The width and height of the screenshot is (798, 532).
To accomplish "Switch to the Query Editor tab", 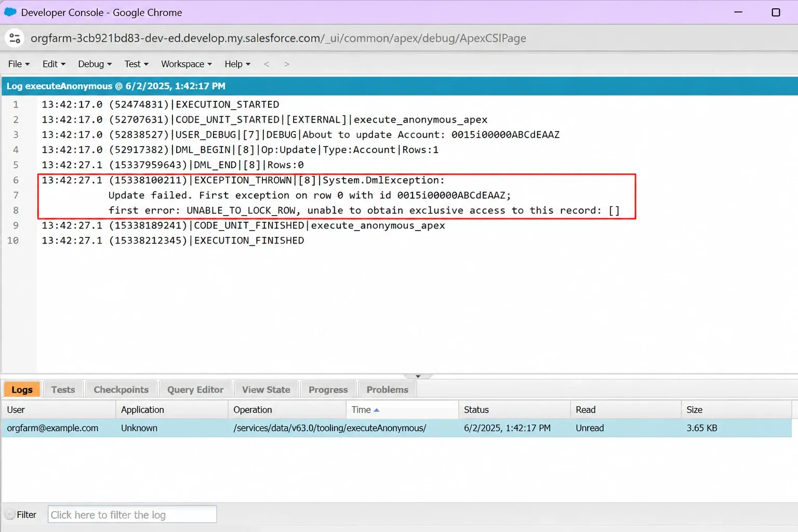I will coord(195,390).
